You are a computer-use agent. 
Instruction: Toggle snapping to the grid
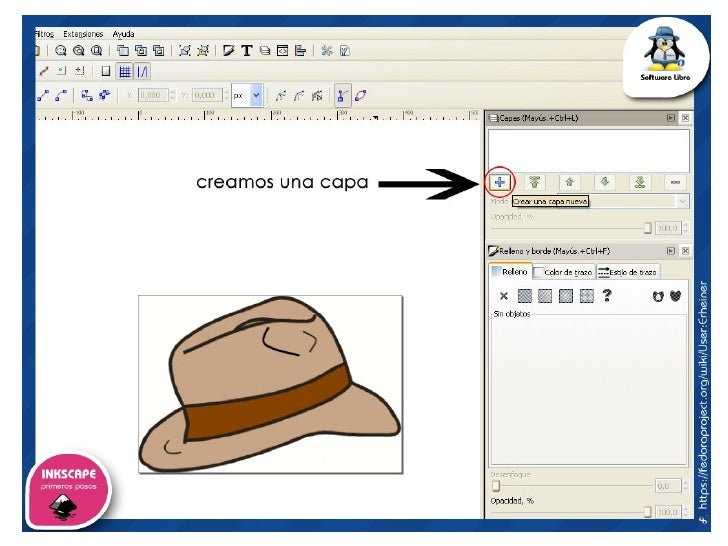[124, 72]
